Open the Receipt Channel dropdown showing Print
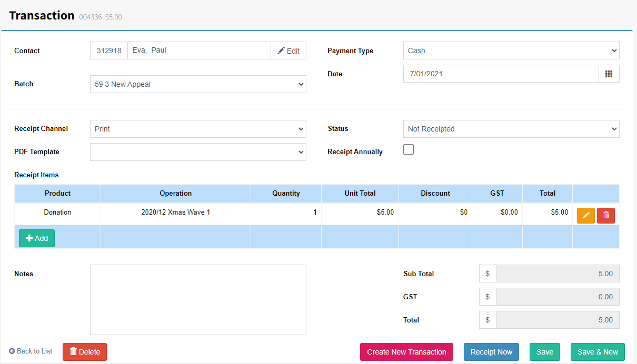The width and height of the screenshot is (637, 364). [x=198, y=129]
